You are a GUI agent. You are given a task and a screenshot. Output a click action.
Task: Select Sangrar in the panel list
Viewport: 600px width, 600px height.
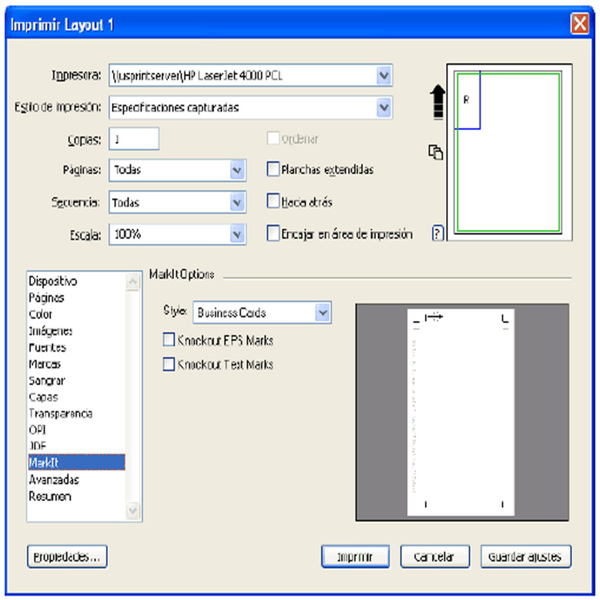click(x=77, y=380)
